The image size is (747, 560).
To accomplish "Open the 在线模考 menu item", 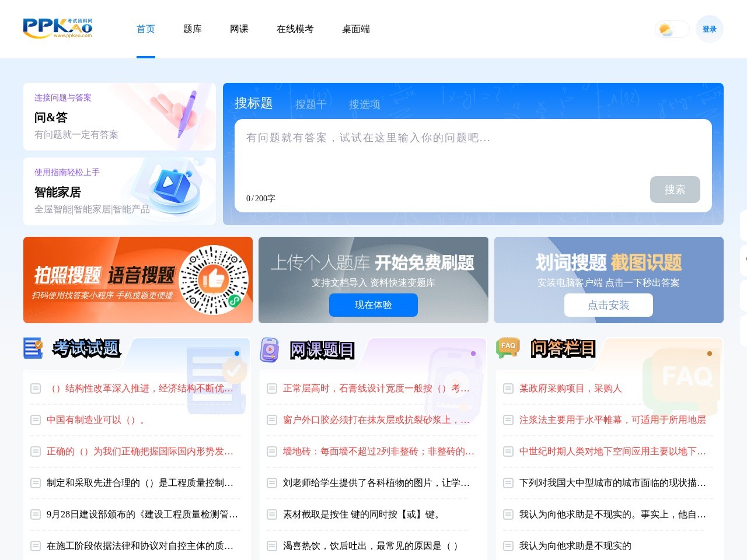I will pos(295,29).
